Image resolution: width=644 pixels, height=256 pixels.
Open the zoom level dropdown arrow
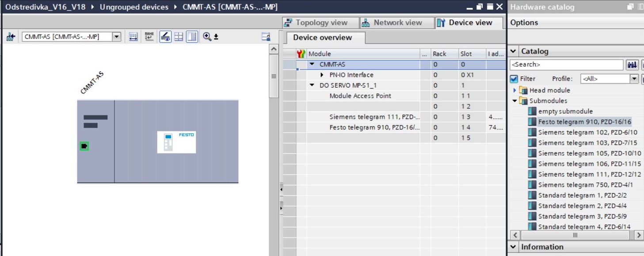(216, 38)
